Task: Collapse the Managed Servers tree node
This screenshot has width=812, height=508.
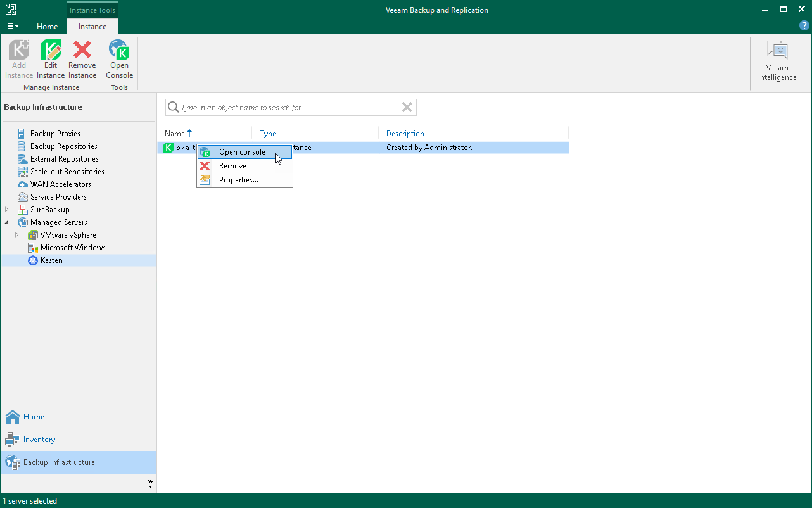Action: [x=7, y=222]
